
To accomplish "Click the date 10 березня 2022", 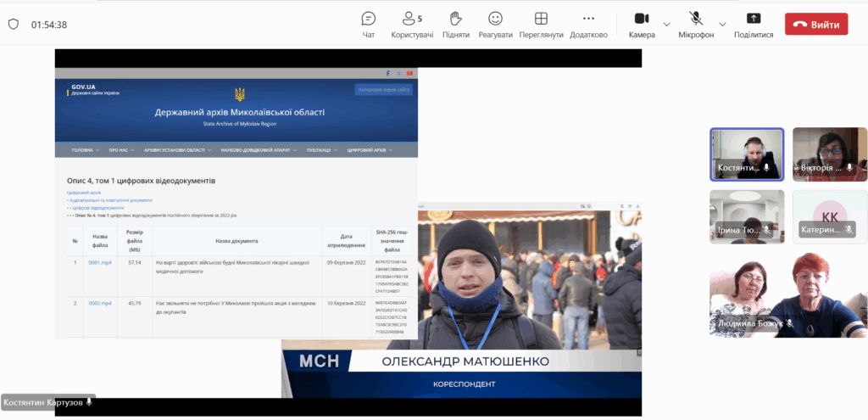I will (x=346, y=303).
